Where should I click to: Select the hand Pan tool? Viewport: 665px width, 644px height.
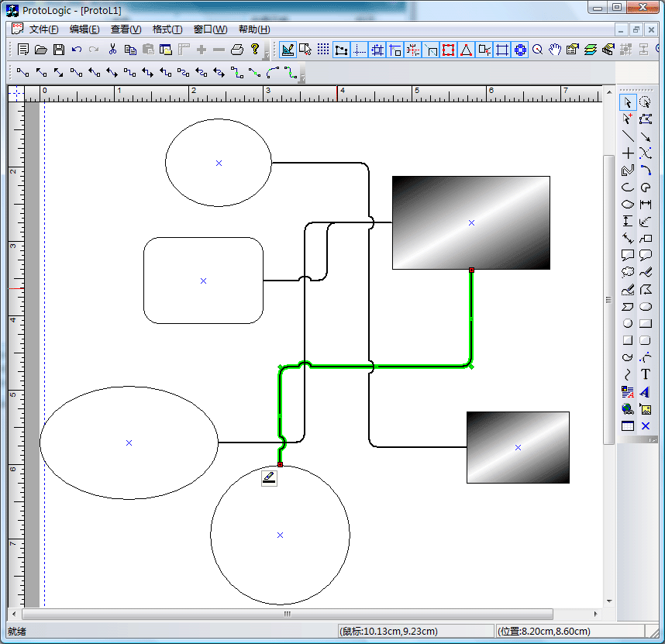click(555, 50)
